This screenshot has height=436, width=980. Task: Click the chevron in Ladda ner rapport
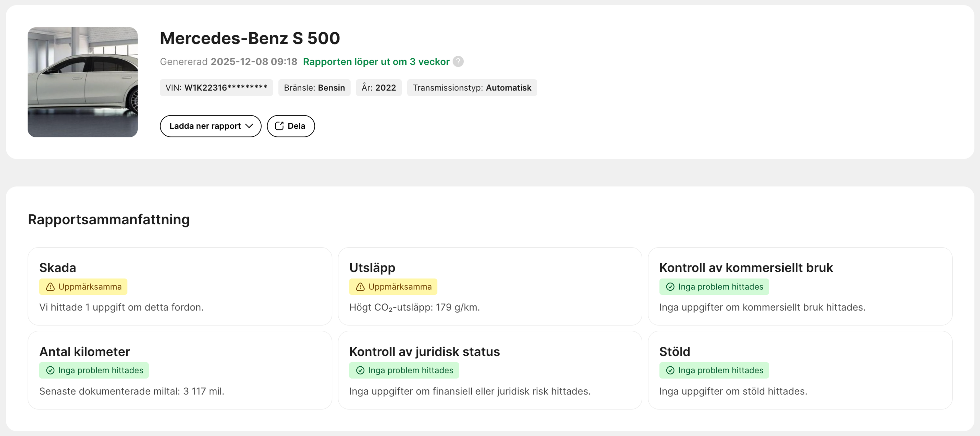coord(249,126)
